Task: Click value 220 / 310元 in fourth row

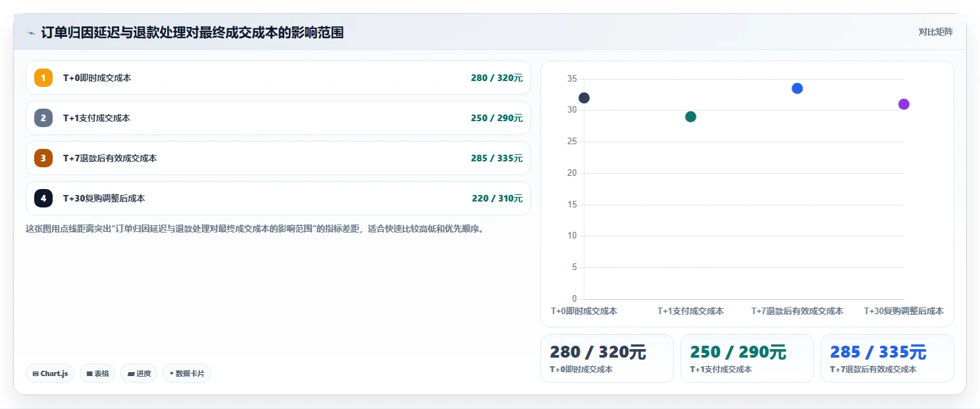Action: coord(497,198)
